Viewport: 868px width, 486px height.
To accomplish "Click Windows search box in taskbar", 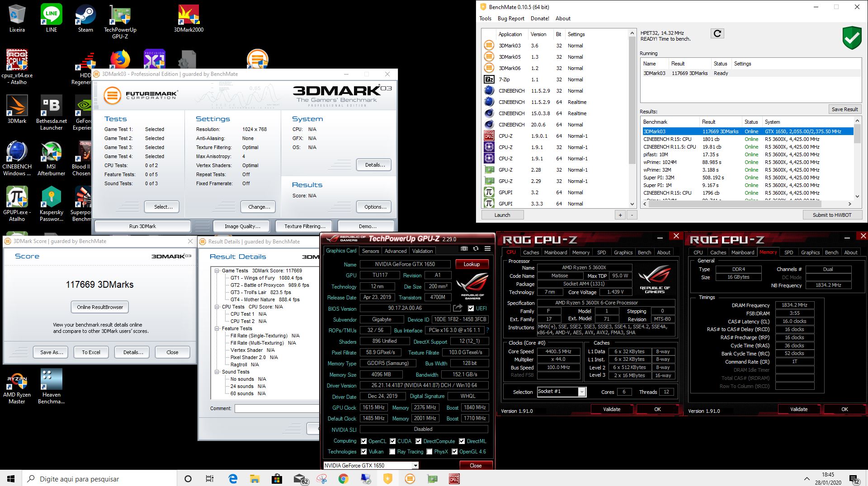I will (99, 479).
